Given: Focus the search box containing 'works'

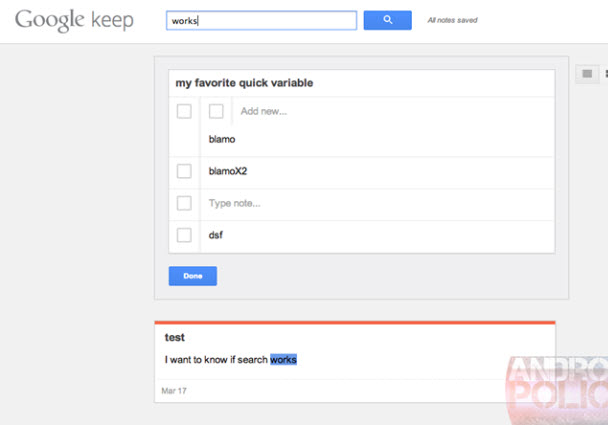Looking at the screenshot, I should click(x=261, y=20).
